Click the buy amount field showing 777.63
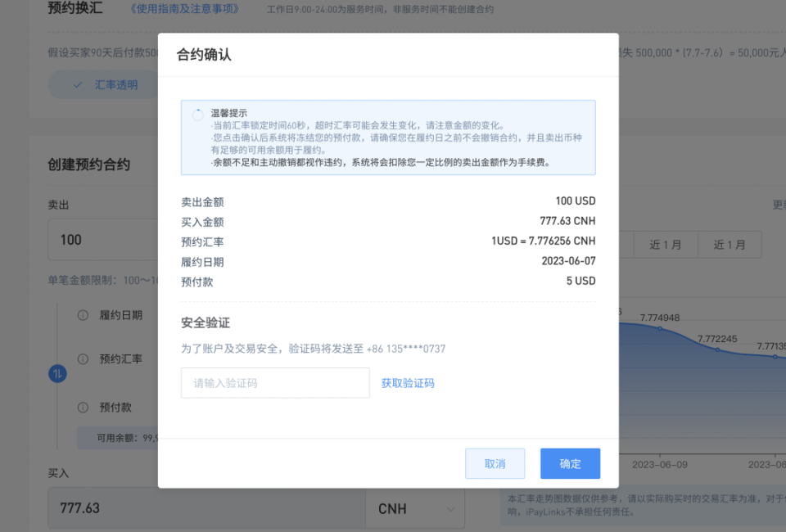786x532 pixels. pos(207,509)
